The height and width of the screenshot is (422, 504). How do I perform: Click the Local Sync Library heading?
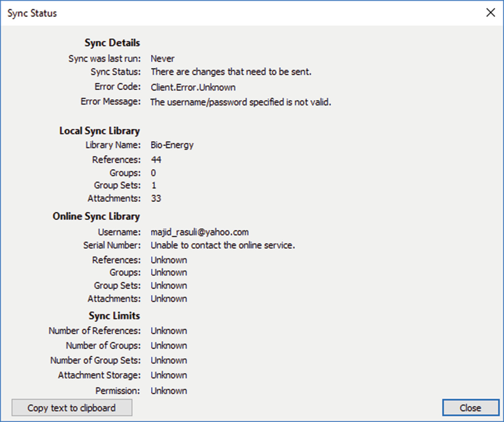pos(99,131)
